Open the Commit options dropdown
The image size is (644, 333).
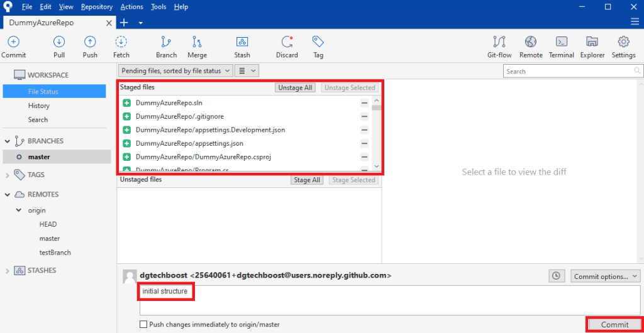click(x=605, y=276)
